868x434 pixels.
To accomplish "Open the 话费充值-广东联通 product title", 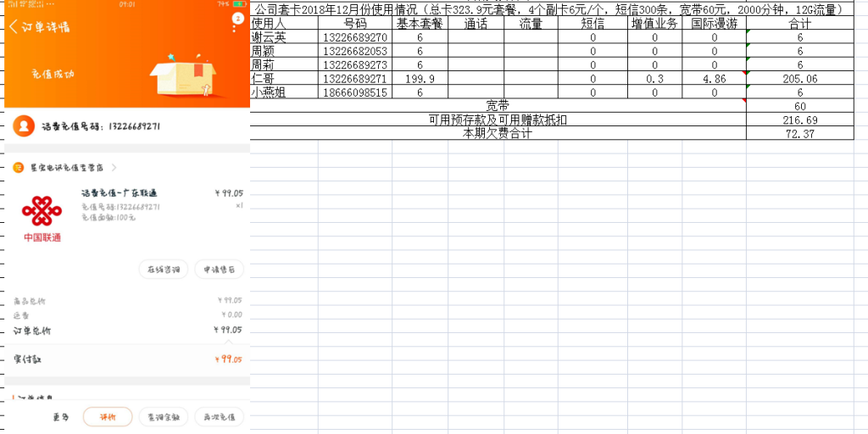I will coord(120,193).
